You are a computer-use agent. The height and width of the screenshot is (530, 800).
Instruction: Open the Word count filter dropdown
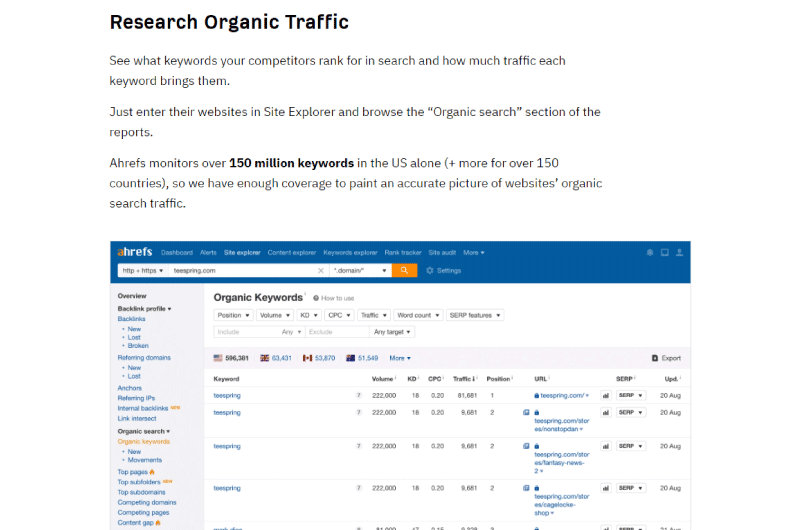point(418,315)
